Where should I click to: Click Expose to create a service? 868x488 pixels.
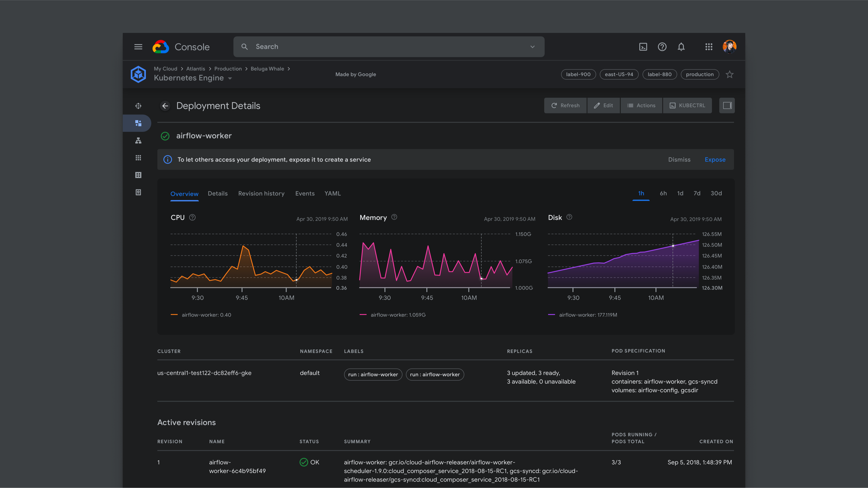point(715,160)
